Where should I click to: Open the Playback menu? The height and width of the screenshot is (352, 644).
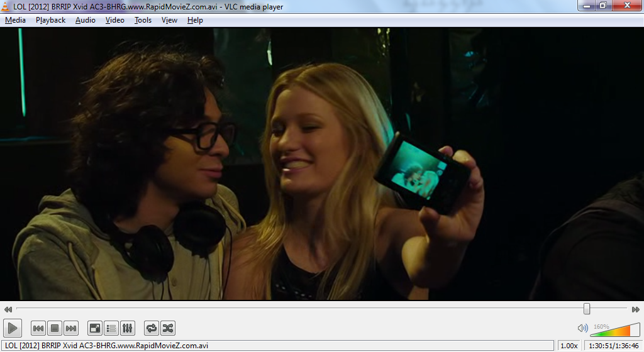50,20
